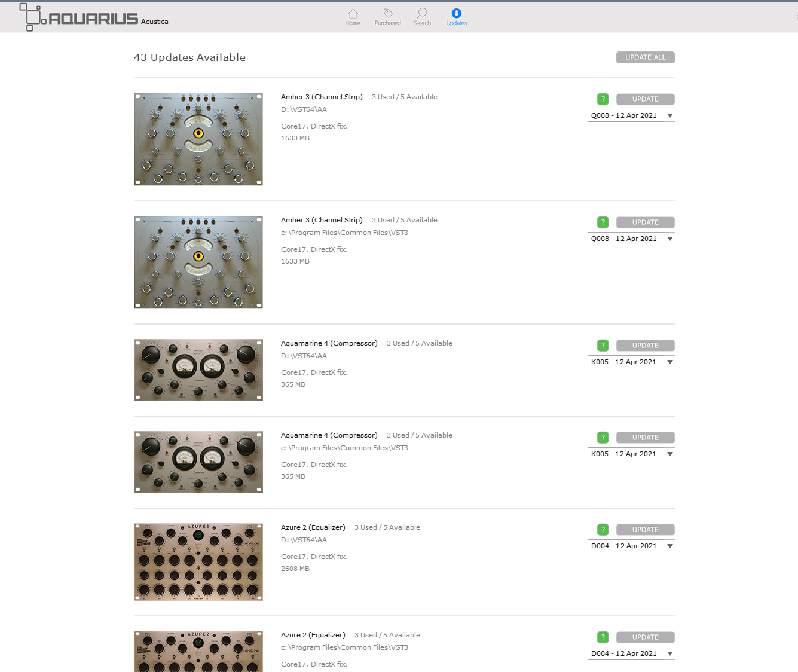Expand version dropdown for Amber 3 D:\VST64\AA

tap(631, 115)
